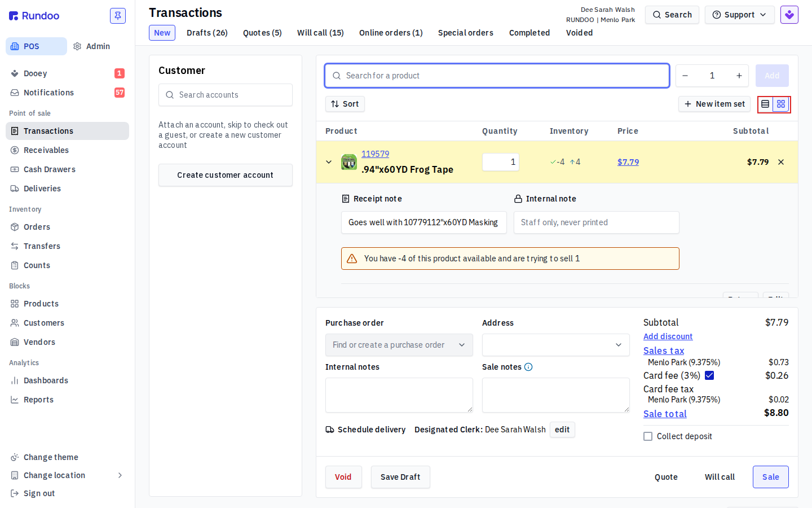The width and height of the screenshot is (812, 508).
Task: Decrease quantity with minus button
Action: click(685, 76)
